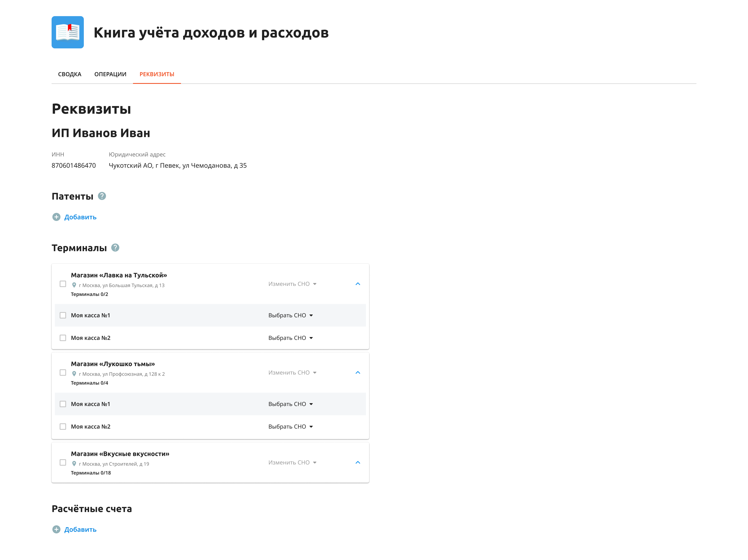
Task: Tick the checkbox for Магазин «Лавка на Тульской»
Action: pyautogui.click(x=63, y=284)
